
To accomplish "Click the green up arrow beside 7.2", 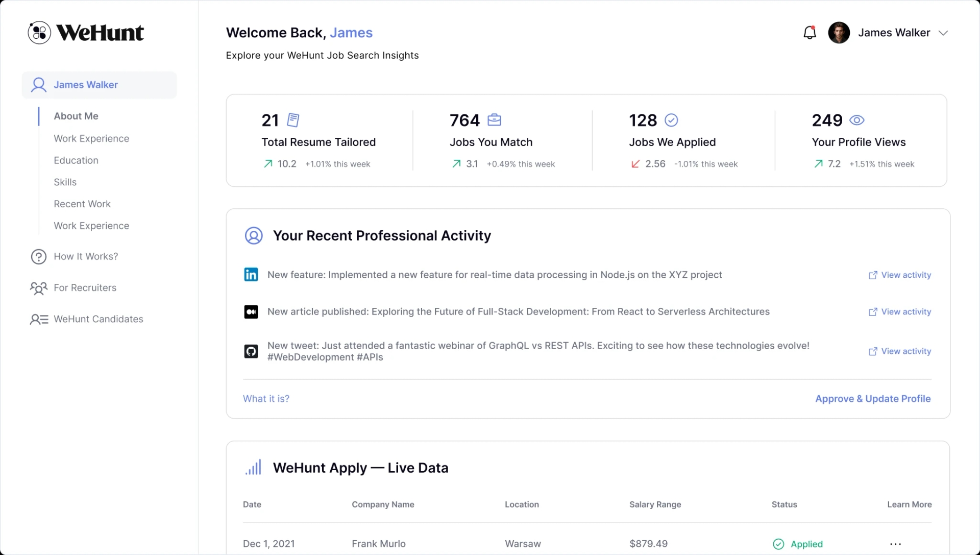I will pyautogui.click(x=818, y=164).
